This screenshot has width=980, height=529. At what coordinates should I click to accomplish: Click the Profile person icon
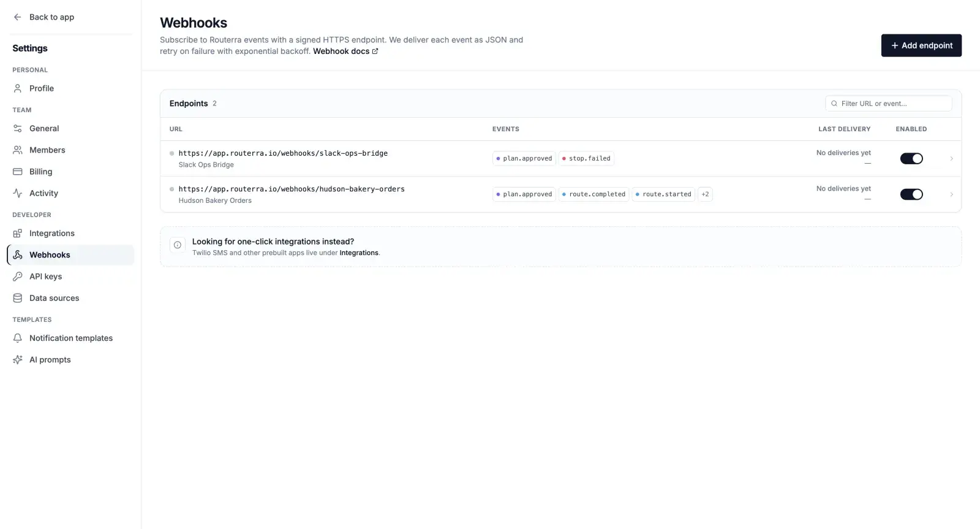(x=18, y=88)
